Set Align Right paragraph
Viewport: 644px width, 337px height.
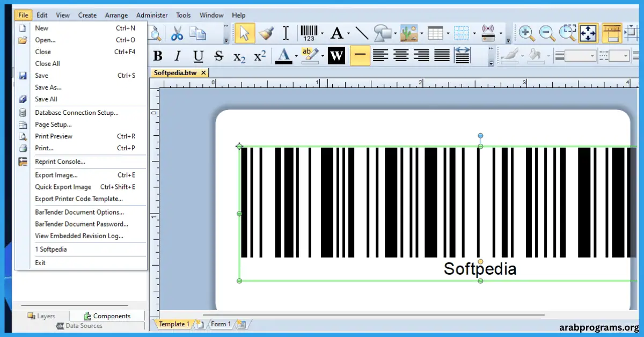tap(421, 55)
